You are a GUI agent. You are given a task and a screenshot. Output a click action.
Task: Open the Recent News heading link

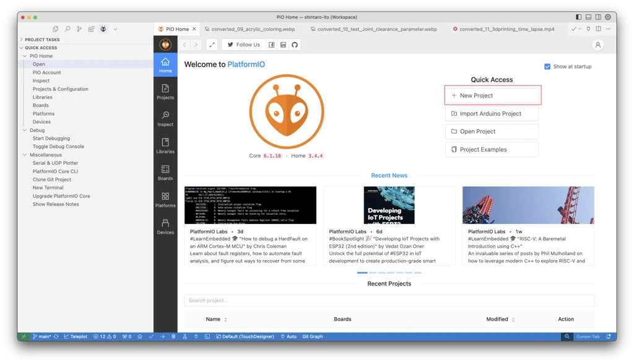pos(389,176)
